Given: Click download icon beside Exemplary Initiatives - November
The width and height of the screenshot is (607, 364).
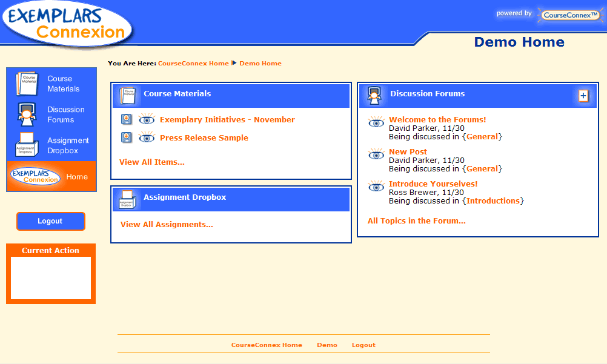Looking at the screenshot, I should 127,120.
